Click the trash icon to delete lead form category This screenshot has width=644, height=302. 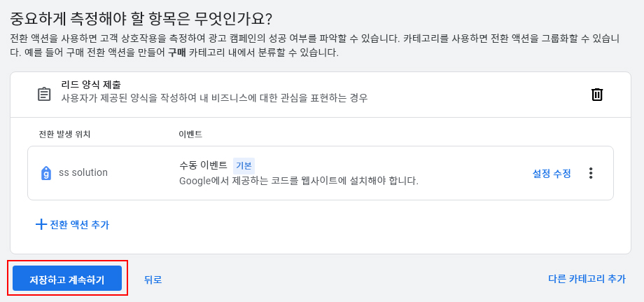(596, 95)
